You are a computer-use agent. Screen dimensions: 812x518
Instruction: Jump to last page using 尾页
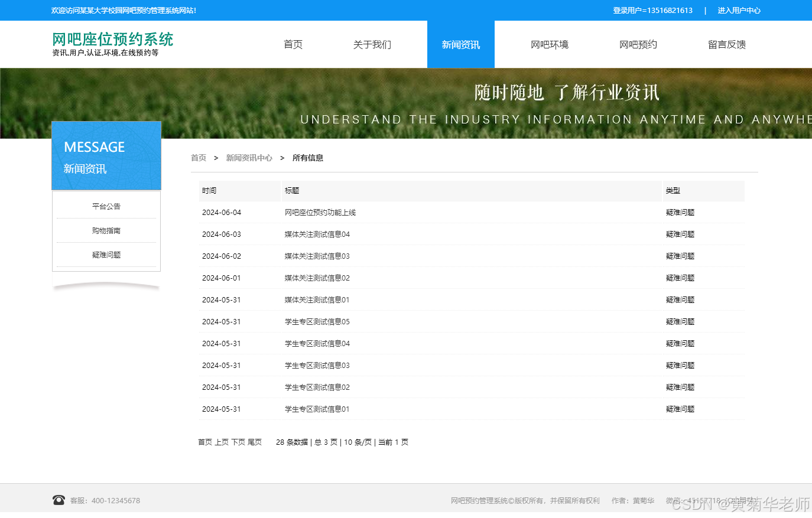click(x=256, y=442)
